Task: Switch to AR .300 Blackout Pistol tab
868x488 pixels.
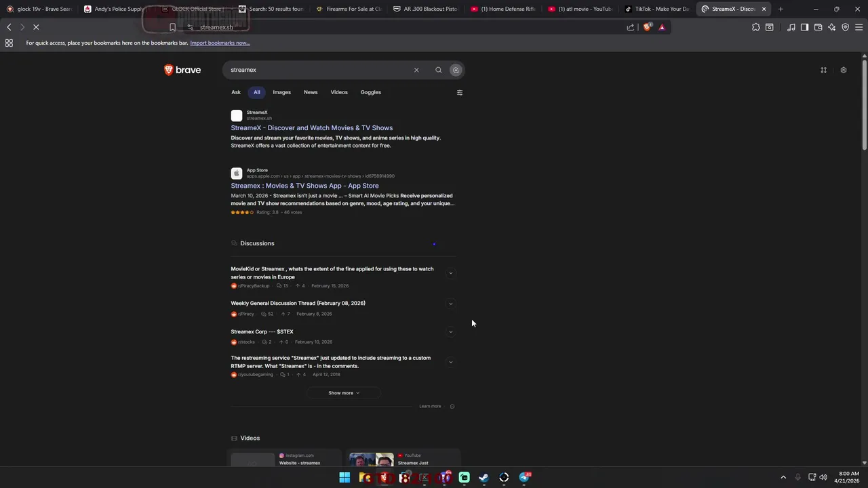Action: pos(425,9)
